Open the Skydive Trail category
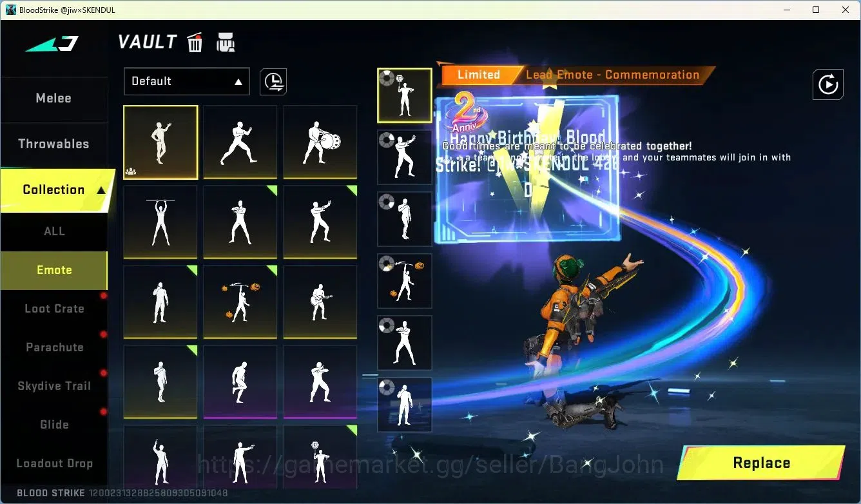861x504 pixels. [54, 386]
